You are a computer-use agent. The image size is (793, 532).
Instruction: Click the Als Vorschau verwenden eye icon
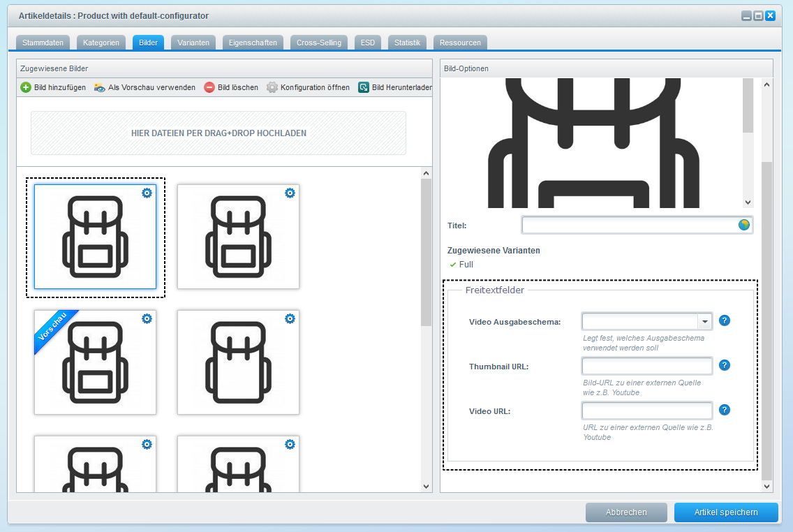100,87
